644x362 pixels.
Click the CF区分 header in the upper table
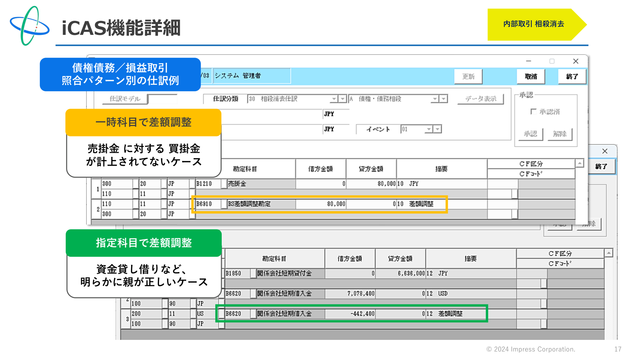tap(531, 164)
